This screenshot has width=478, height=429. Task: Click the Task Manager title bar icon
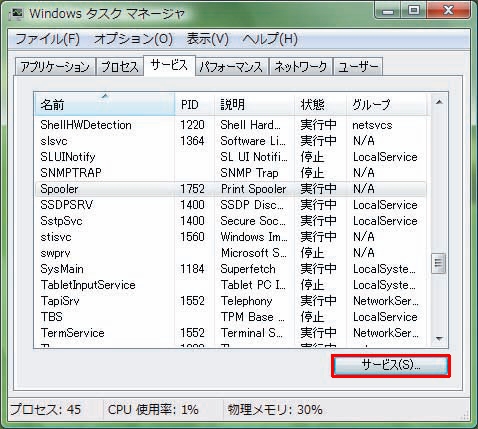[17, 14]
